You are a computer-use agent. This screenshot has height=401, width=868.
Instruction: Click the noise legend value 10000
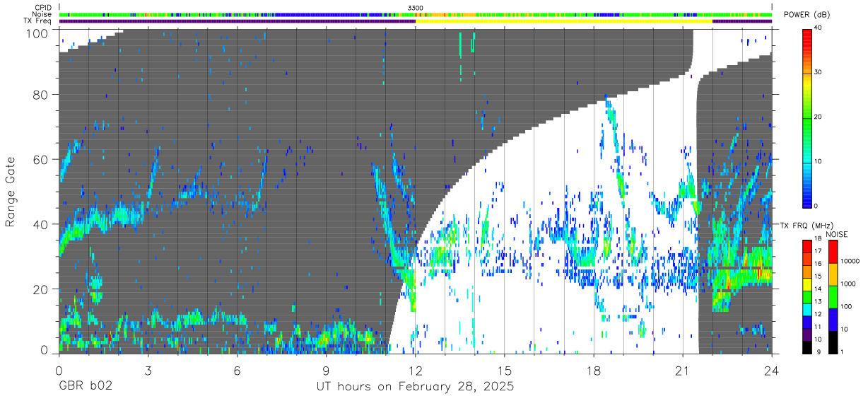[x=850, y=262]
